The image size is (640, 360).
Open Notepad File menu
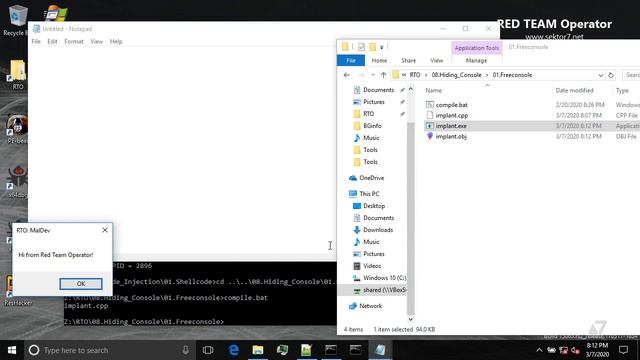[x=36, y=42]
